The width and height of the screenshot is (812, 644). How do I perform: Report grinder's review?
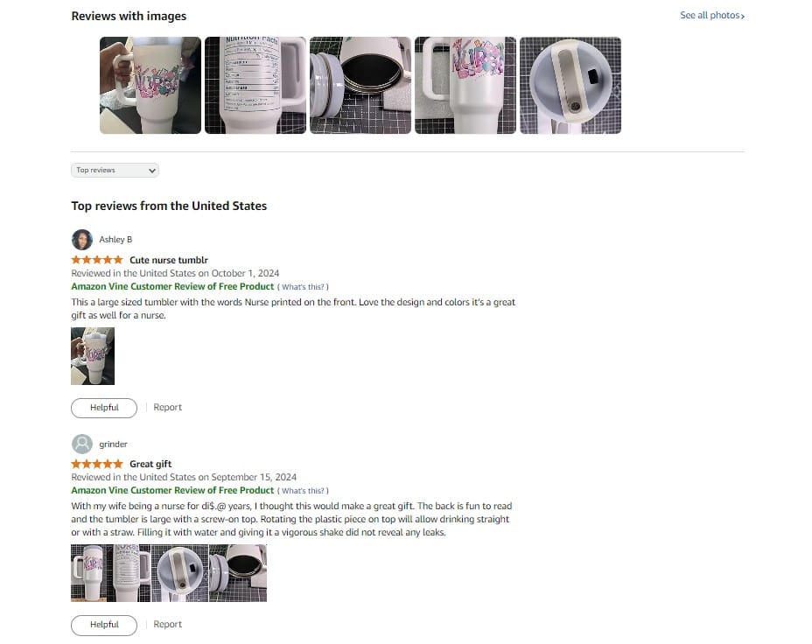pyautogui.click(x=167, y=625)
